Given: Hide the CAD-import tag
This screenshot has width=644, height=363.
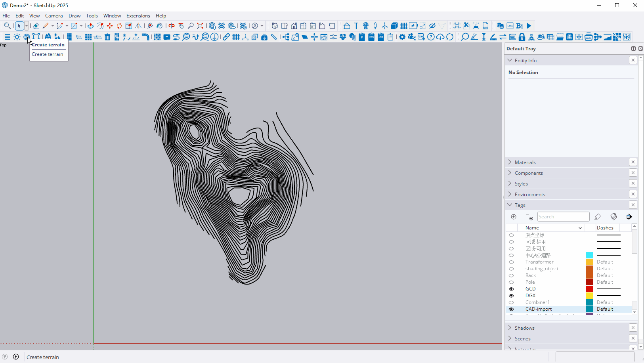Looking at the screenshot, I should coord(511,309).
